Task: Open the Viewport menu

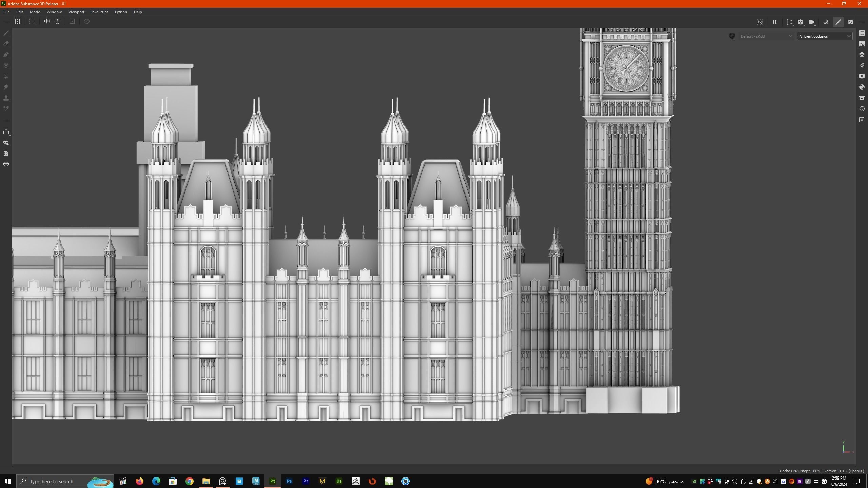Action: pos(76,12)
